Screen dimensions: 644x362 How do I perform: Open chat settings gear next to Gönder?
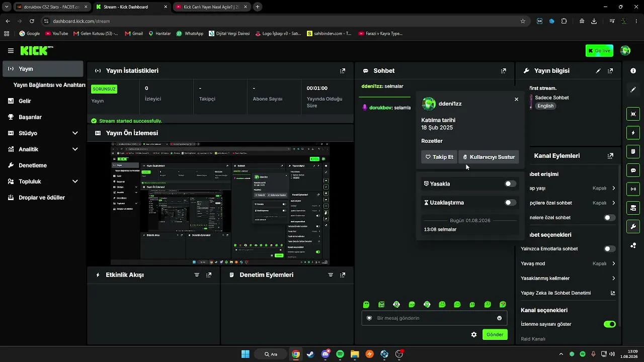pyautogui.click(x=474, y=334)
